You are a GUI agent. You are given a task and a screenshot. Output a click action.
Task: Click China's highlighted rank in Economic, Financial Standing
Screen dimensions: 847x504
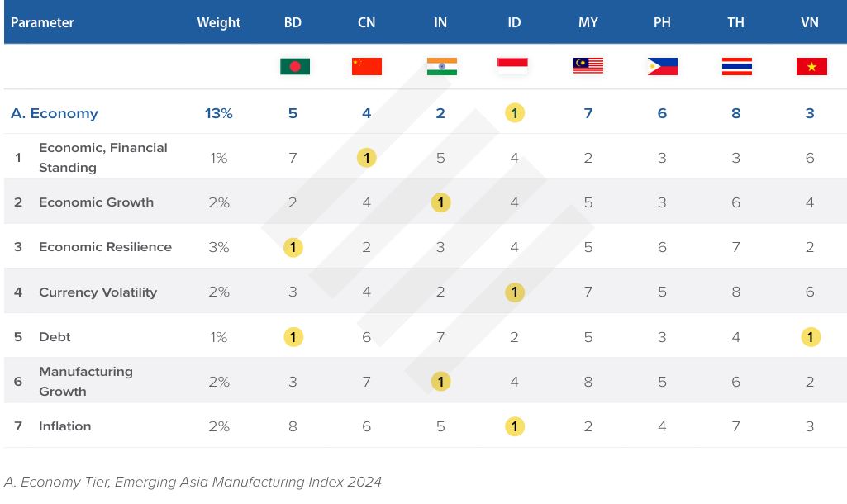tap(367, 158)
